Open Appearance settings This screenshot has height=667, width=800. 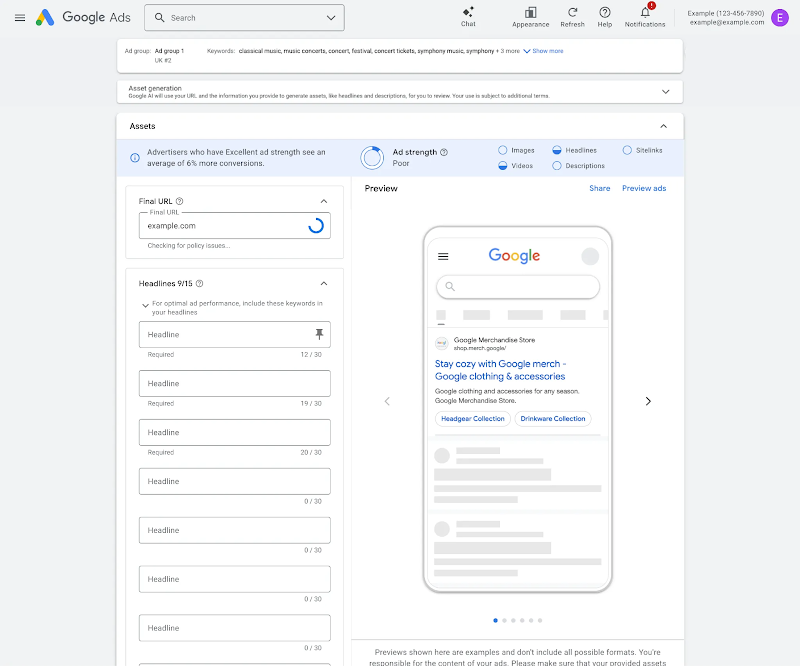(530, 16)
